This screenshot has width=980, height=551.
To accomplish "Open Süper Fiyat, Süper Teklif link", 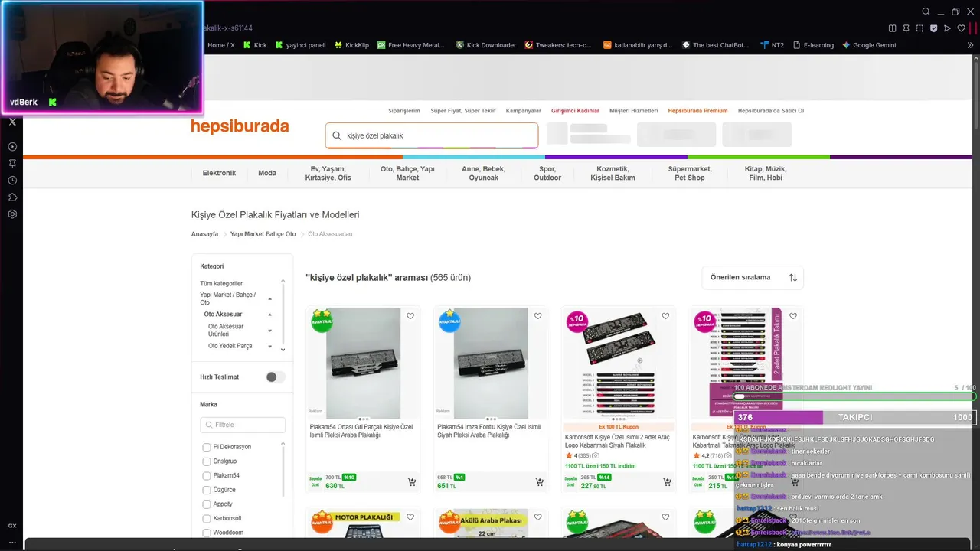I will click(x=463, y=111).
